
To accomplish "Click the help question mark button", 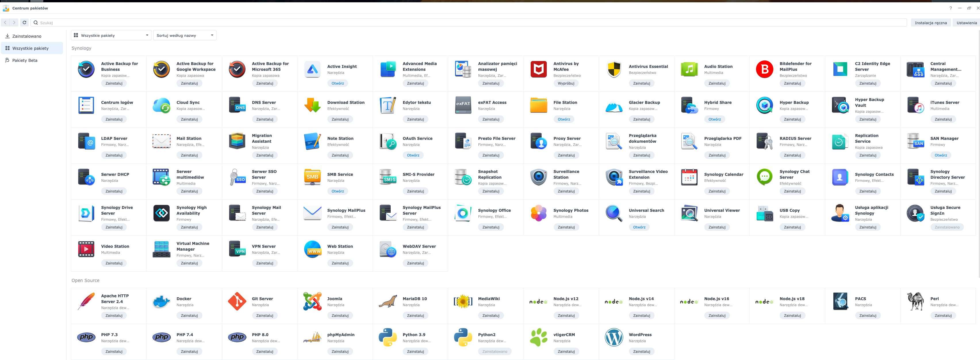I will [x=950, y=8].
